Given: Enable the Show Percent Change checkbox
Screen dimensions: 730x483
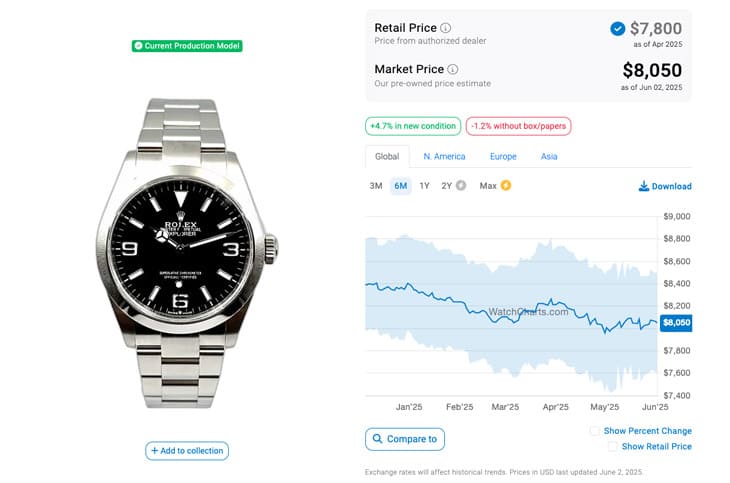Looking at the screenshot, I should 595,431.
